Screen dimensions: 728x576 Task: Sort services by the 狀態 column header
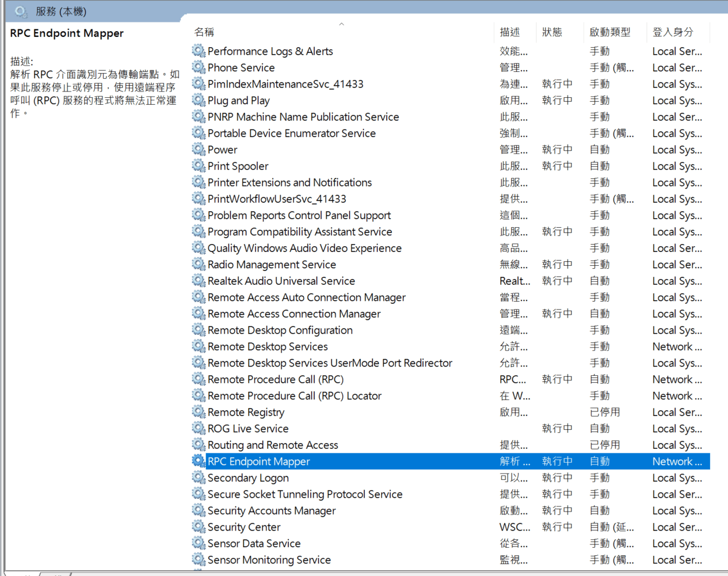[551, 32]
